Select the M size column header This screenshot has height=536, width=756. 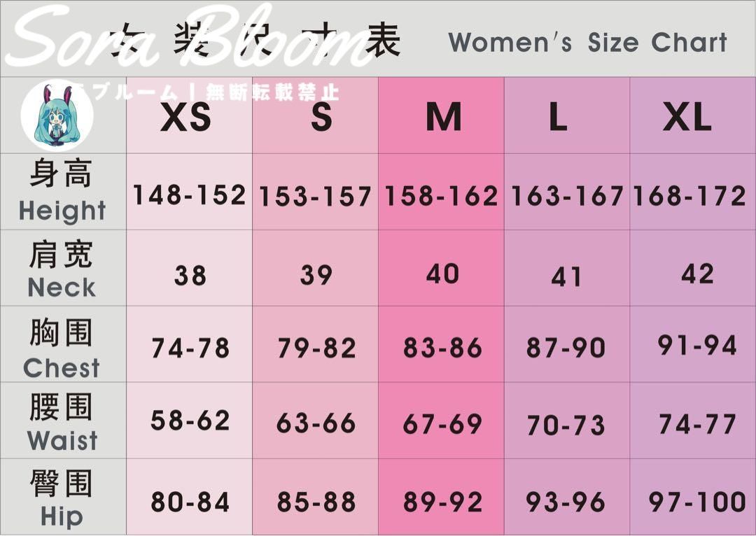pyautogui.click(x=441, y=115)
